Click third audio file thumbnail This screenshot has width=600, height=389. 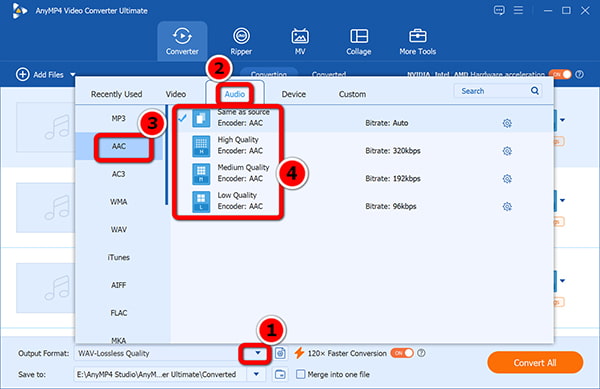45,288
